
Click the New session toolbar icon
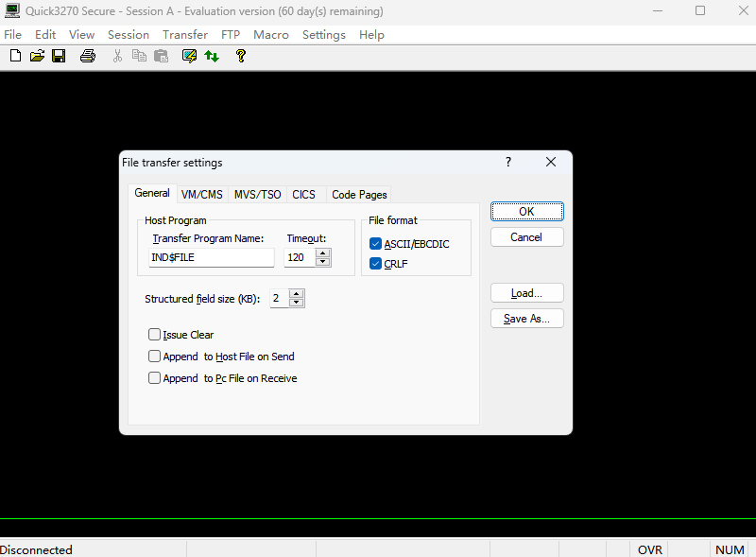(x=15, y=56)
